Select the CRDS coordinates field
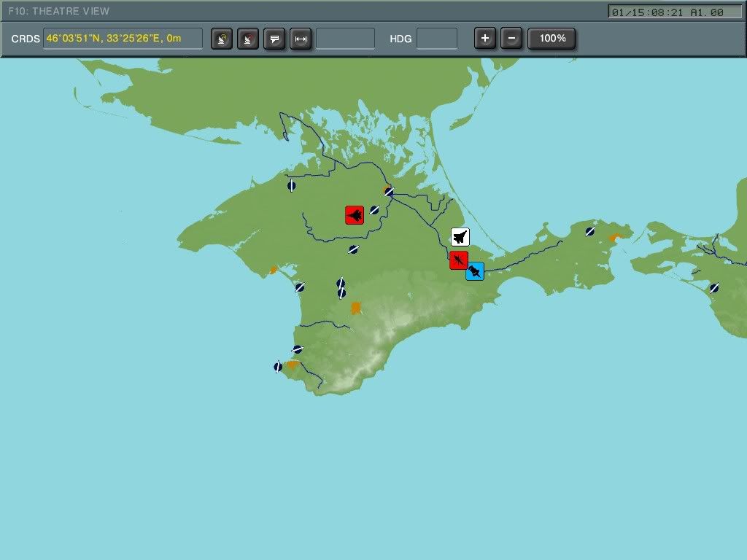Image resolution: width=747 pixels, height=560 pixels. tap(123, 39)
